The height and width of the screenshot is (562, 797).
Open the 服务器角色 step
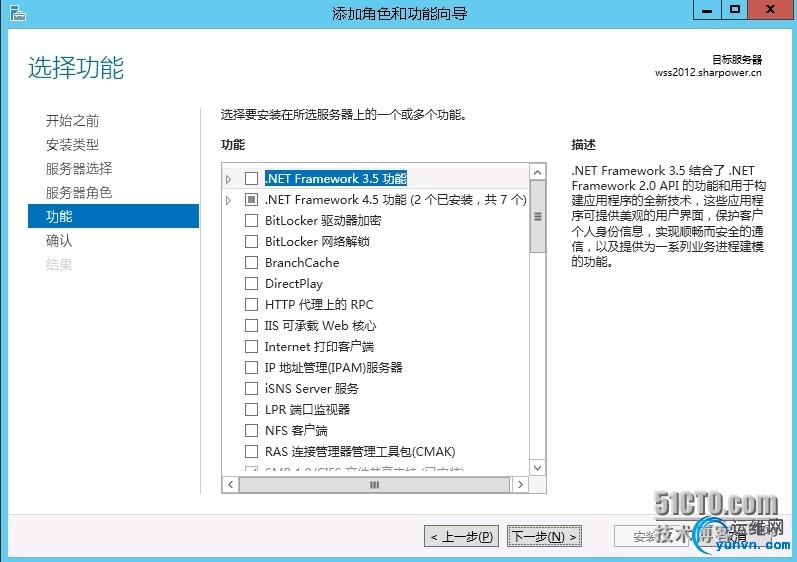pyautogui.click(x=79, y=193)
